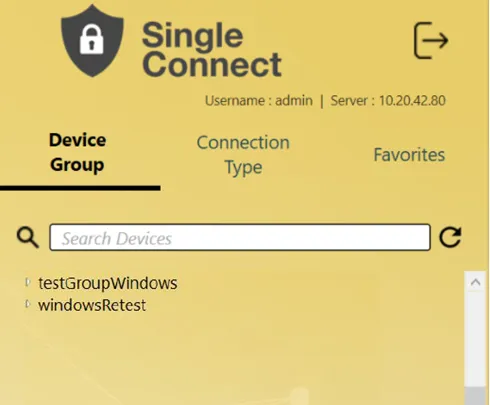490x405 pixels.
Task: Focus the Search Devices input field
Action: point(240,237)
